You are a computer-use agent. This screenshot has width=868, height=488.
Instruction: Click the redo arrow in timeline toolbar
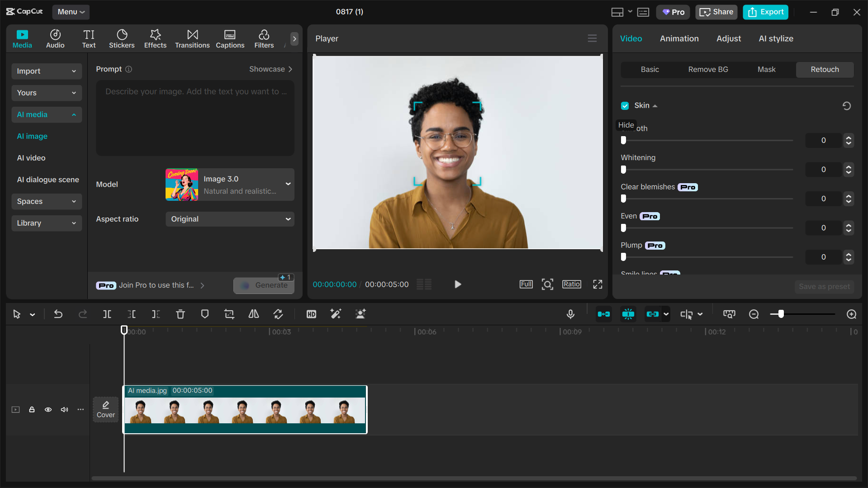click(83, 314)
